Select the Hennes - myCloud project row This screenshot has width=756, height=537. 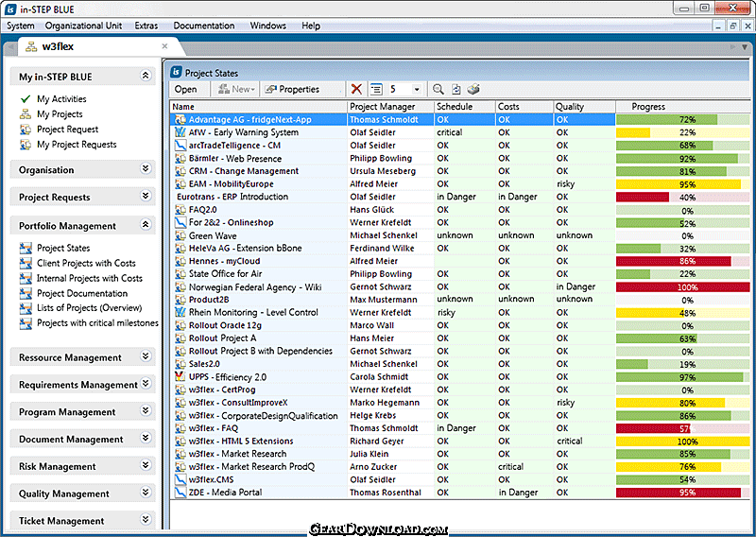click(460, 261)
